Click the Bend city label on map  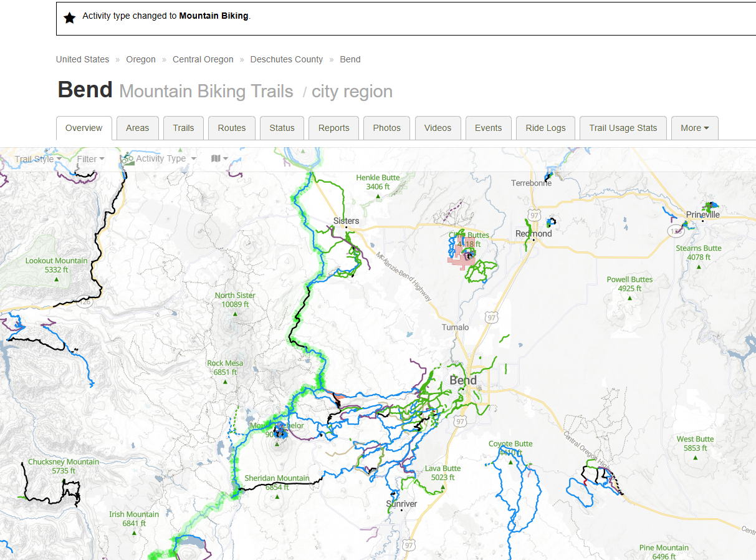(463, 380)
